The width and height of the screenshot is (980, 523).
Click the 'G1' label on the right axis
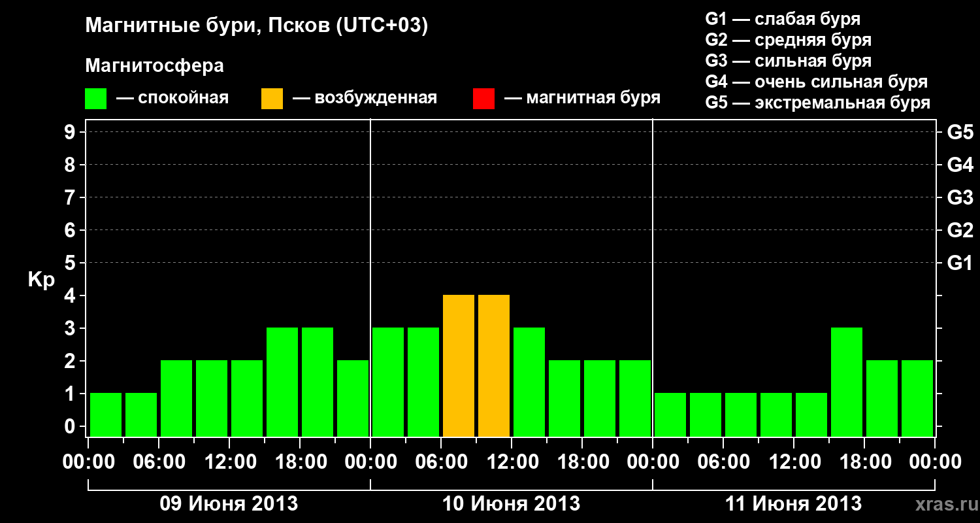pos(960,263)
